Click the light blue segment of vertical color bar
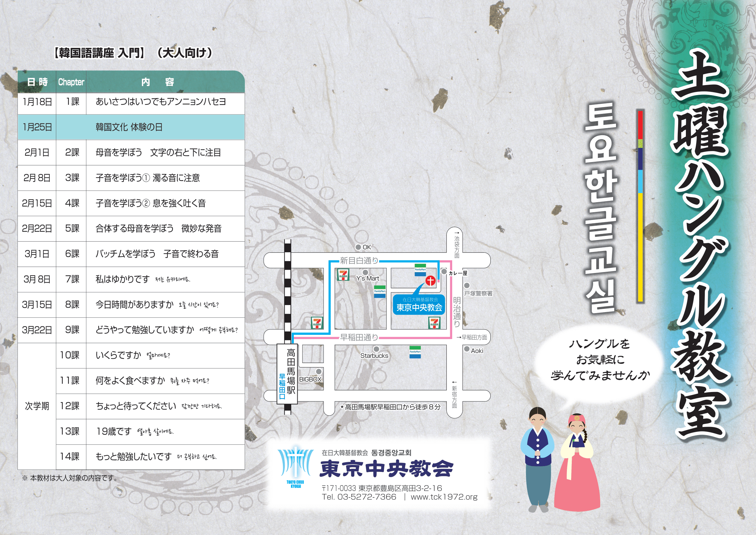The width and height of the screenshot is (756, 535). tap(640, 181)
